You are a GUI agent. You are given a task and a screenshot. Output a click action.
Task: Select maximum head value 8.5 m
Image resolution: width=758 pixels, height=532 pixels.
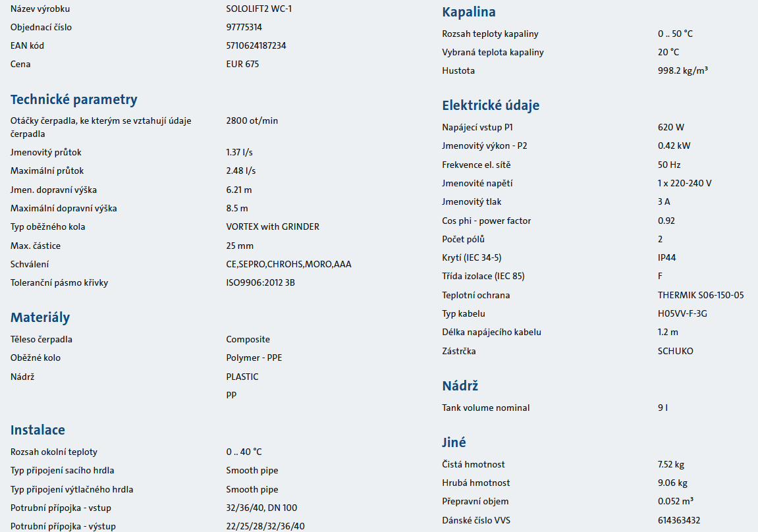tap(237, 208)
